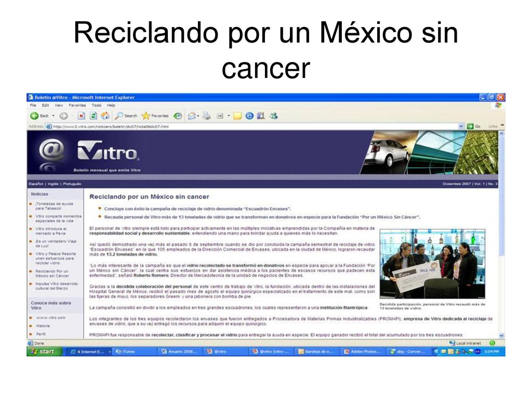Open the View menu
Viewport: 532px width, 399px height.
click(59, 105)
